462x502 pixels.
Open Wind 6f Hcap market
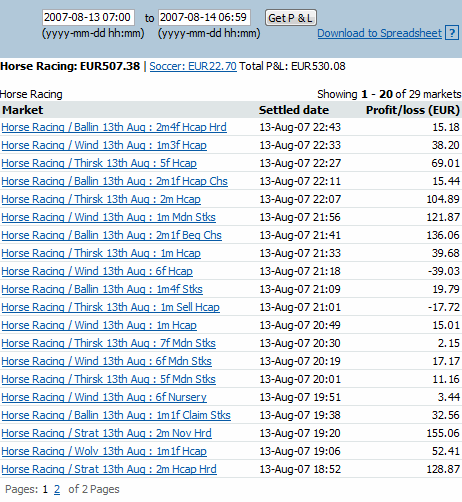(97, 271)
